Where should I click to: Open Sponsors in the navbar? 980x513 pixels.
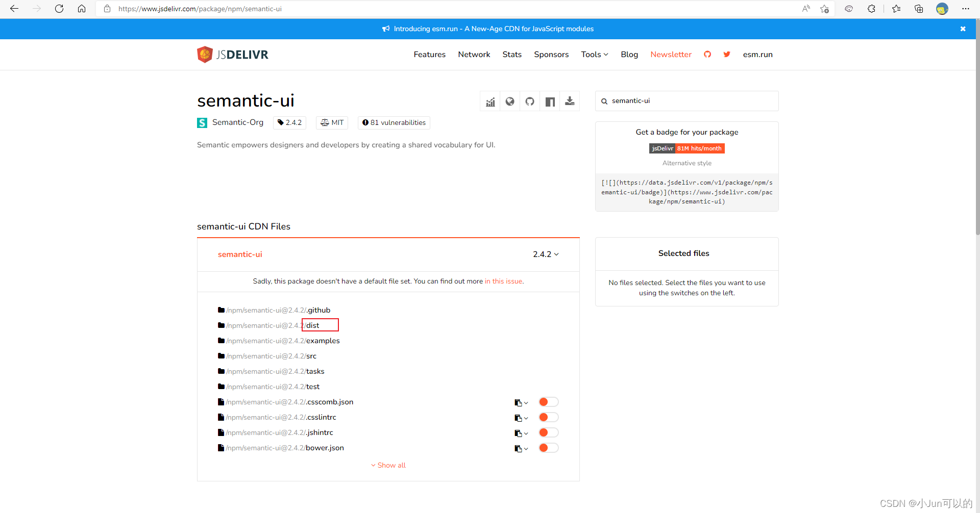click(x=551, y=55)
